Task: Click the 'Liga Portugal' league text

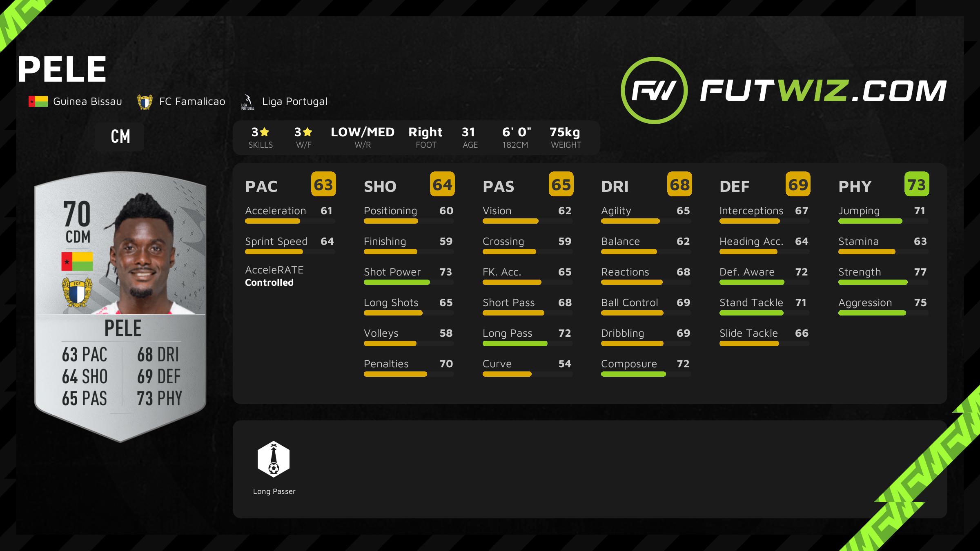Action: (x=294, y=102)
